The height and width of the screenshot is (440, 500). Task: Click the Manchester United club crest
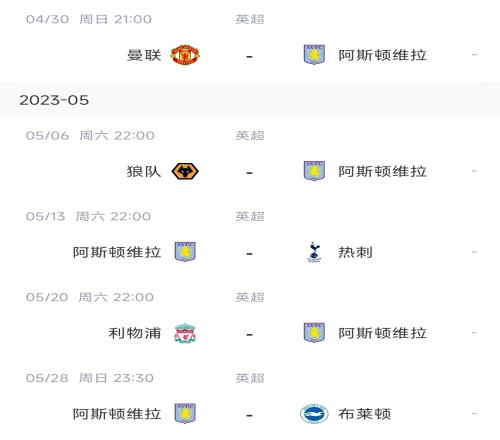click(x=185, y=55)
